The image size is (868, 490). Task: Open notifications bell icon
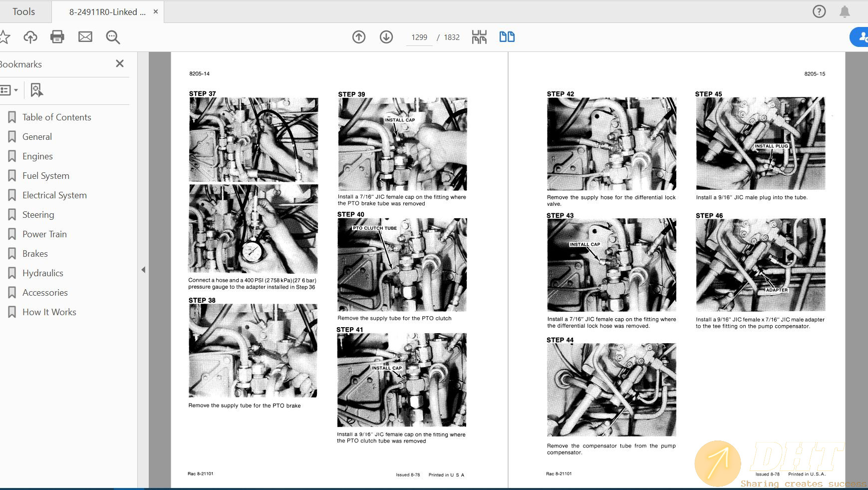point(845,11)
